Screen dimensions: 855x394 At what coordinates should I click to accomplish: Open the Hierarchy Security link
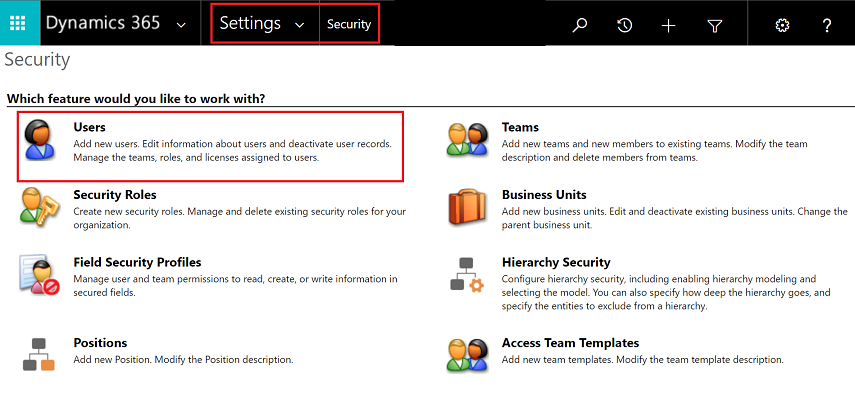click(556, 262)
